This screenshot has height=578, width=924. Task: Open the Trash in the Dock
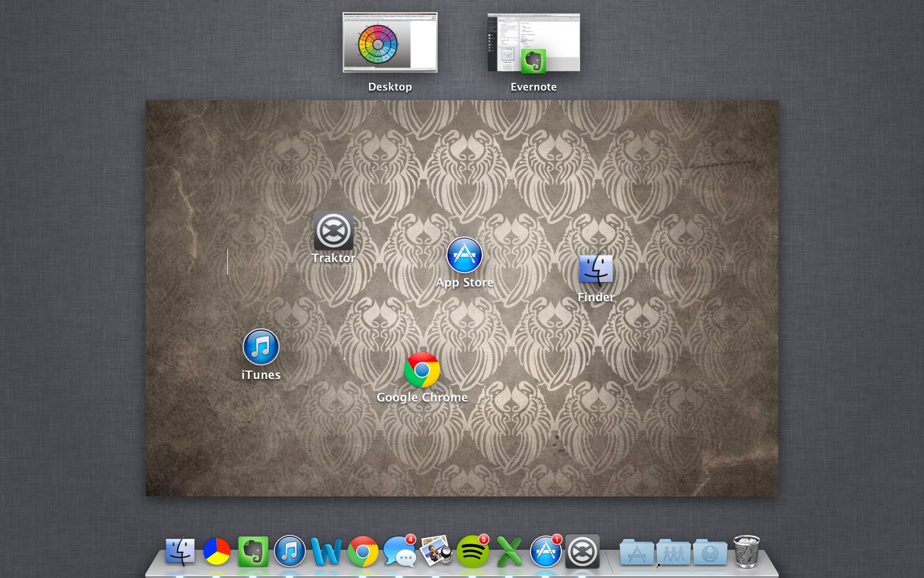pos(746,551)
